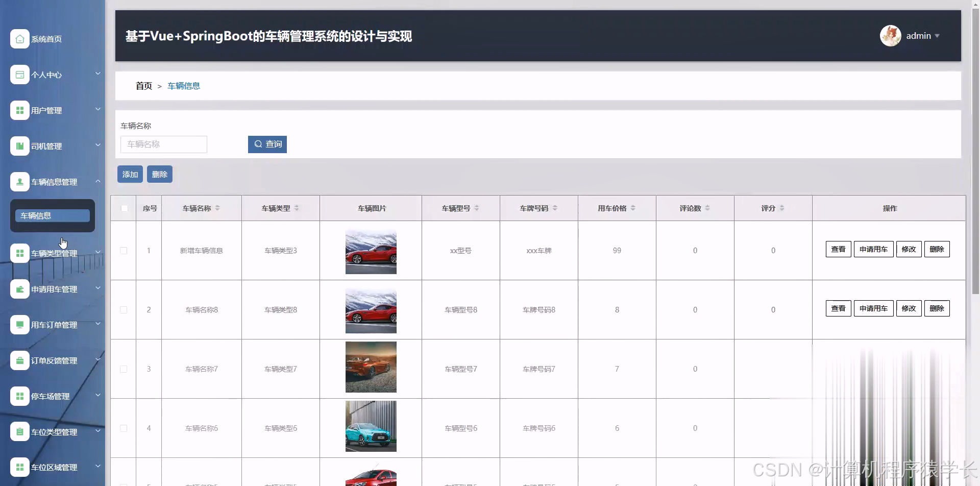Click 删除 for row 车辆名称8
This screenshot has width=980, height=486.
tap(937, 308)
